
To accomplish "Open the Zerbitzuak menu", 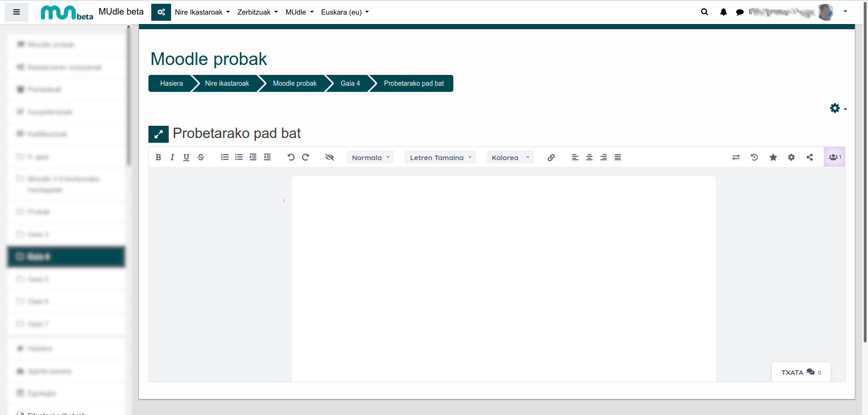I will click(x=257, y=12).
